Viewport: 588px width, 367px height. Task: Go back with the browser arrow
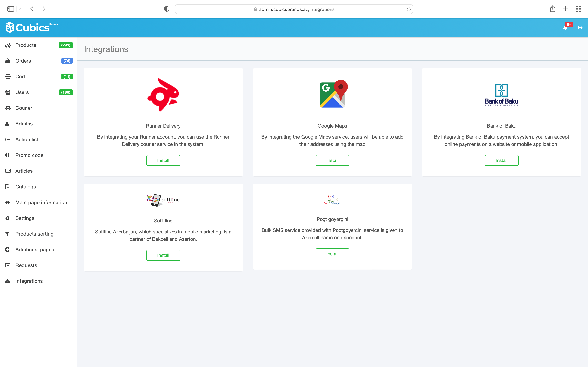click(32, 9)
